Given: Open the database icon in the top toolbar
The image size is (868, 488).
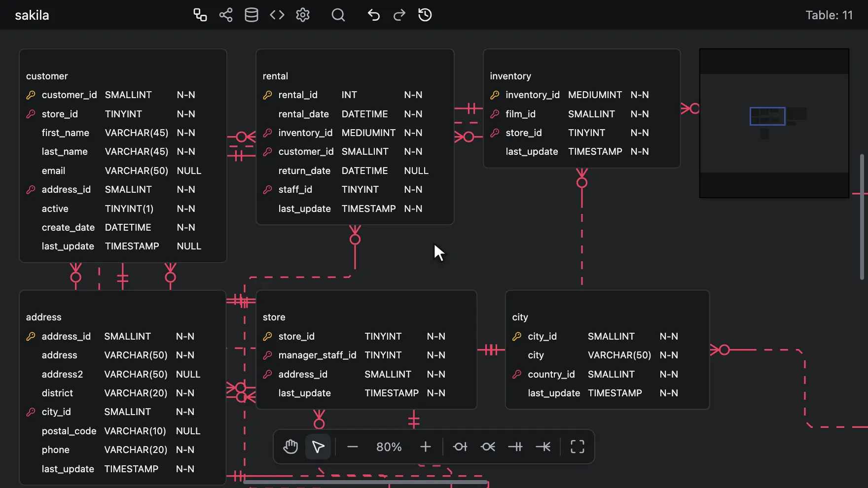Looking at the screenshot, I should click(x=252, y=15).
